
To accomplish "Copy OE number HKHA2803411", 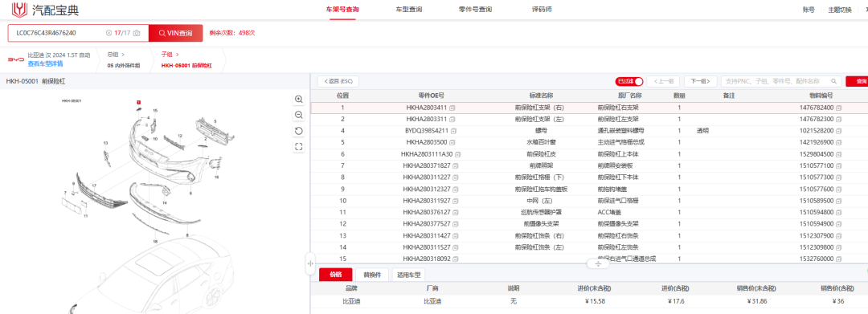I will pyautogui.click(x=452, y=108).
